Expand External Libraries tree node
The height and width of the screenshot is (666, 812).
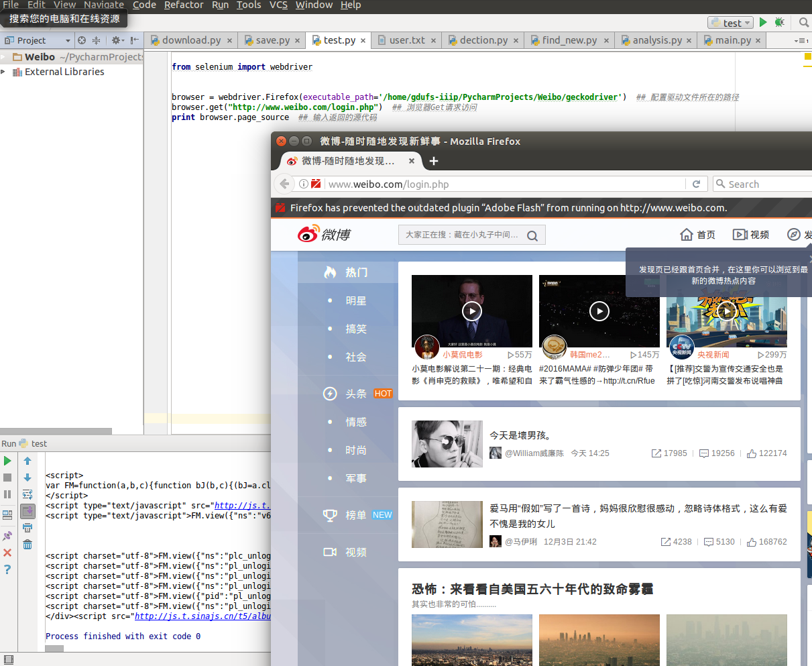3,72
